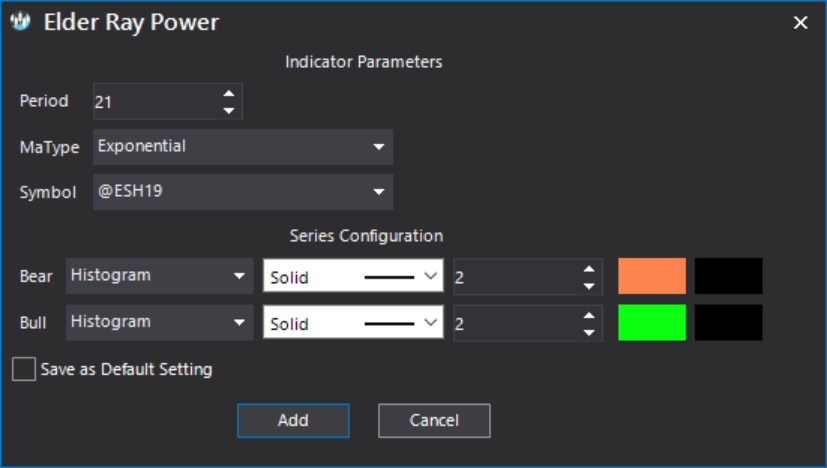The width and height of the screenshot is (827, 468).
Task: Open the Bear Solid line style dropdown
Action: coord(353,275)
